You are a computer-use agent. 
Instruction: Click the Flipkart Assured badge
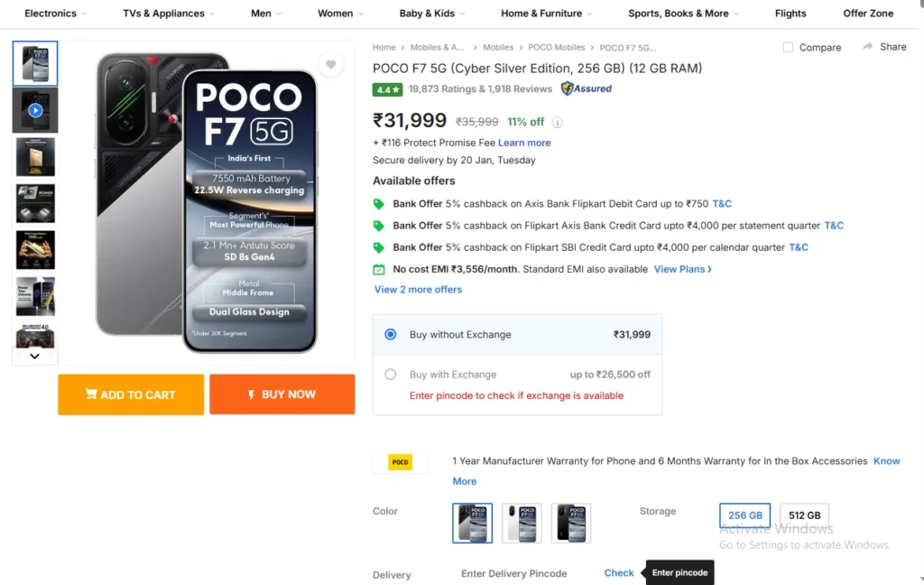tap(587, 88)
